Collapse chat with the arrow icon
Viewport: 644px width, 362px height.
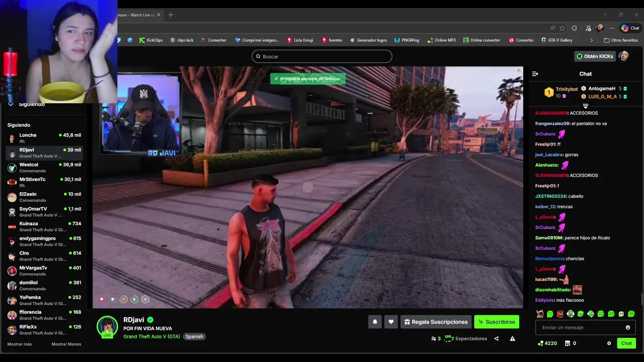pyautogui.click(x=535, y=74)
